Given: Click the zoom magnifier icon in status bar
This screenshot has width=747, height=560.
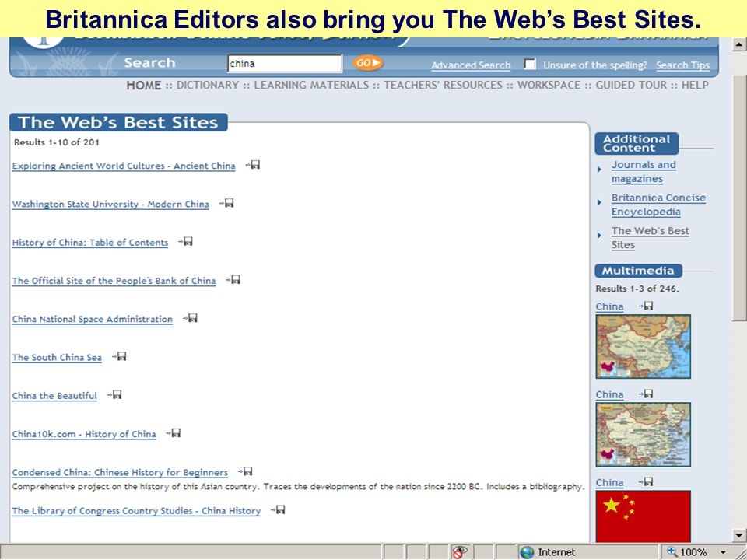Looking at the screenshot, I should click(x=672, y=551).
